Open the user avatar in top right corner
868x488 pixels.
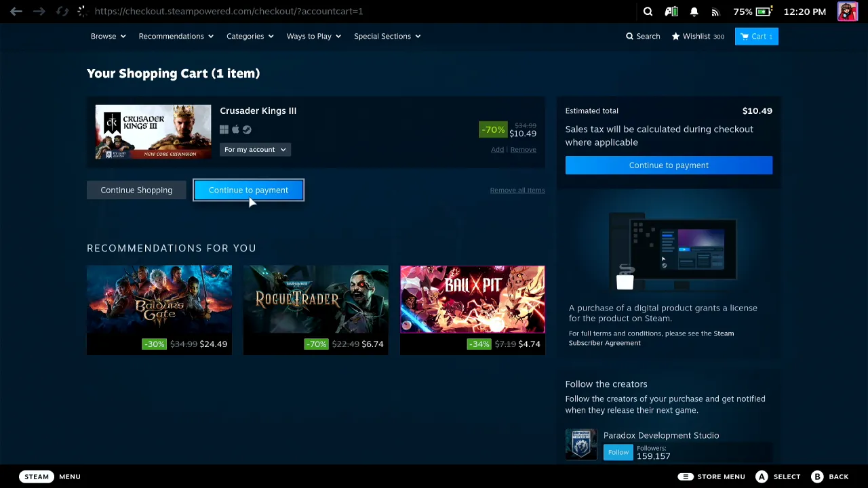point(848,12)
